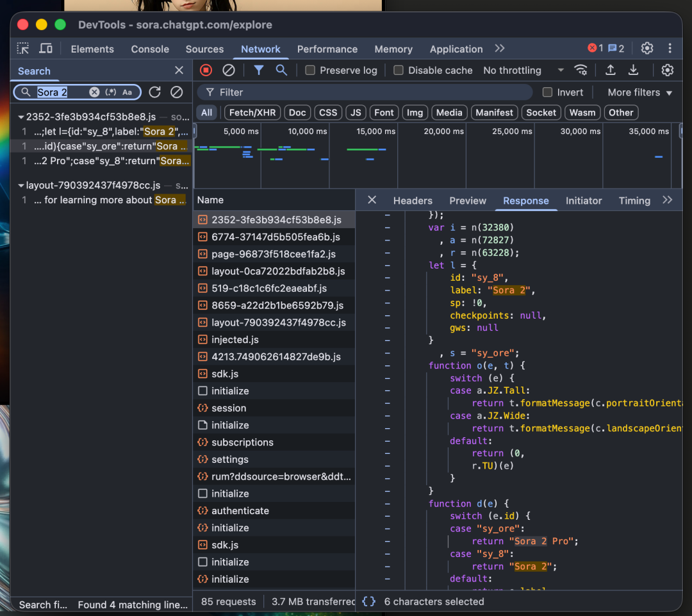Click the import HAR upload icon
The image size is (692, 616).
(611, 71)
